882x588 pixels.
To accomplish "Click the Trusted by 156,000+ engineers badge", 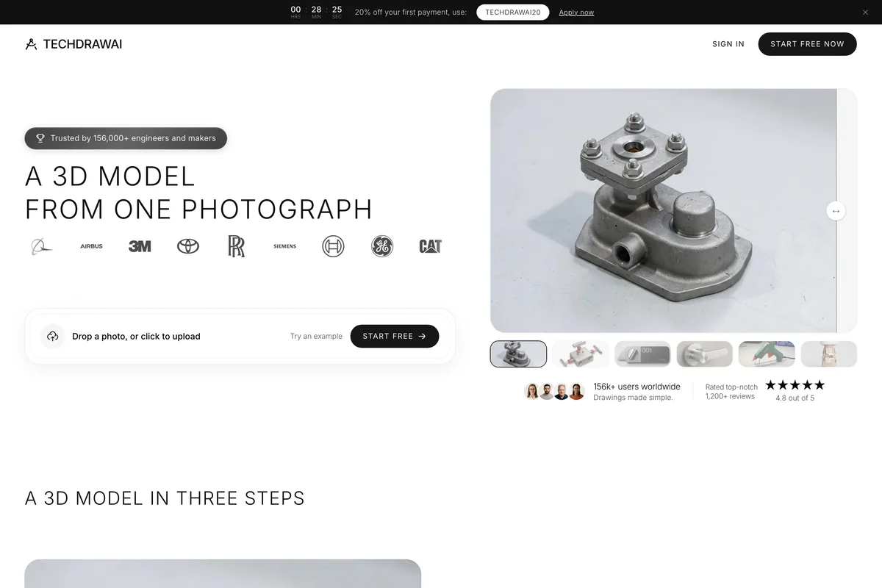I will [126, 138].
